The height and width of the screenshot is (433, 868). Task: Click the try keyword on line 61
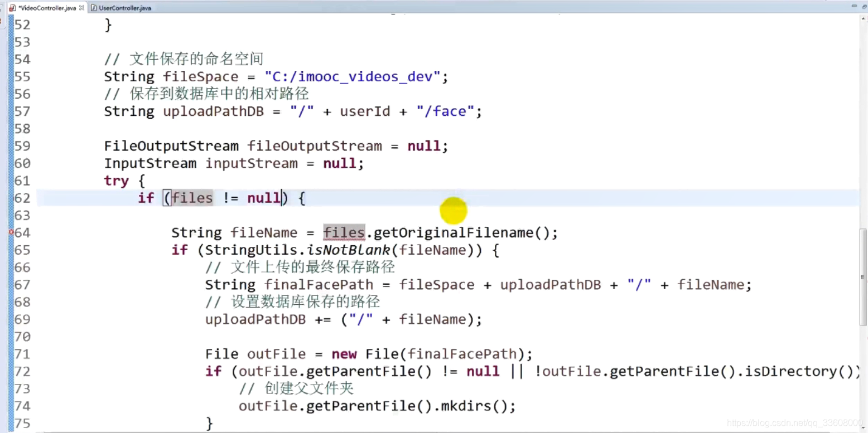pos(117,181)
